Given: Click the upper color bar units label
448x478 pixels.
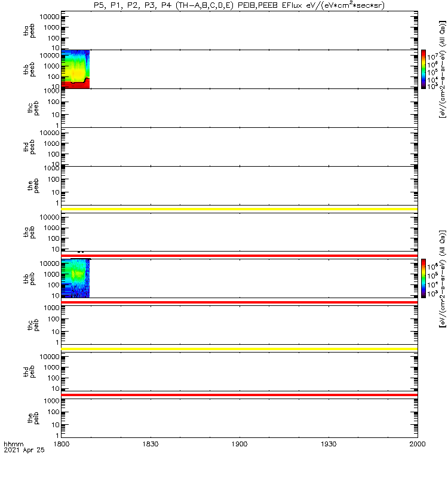Looking at the screenshot, I should click(442, 69).
